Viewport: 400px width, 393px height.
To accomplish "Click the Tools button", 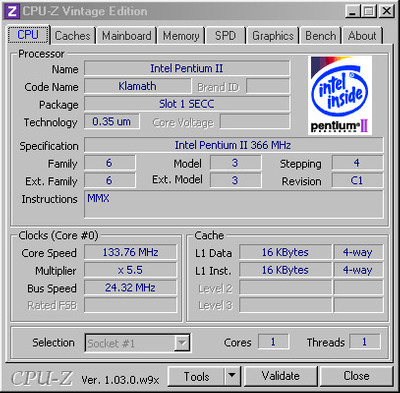I will click(196, 377).
